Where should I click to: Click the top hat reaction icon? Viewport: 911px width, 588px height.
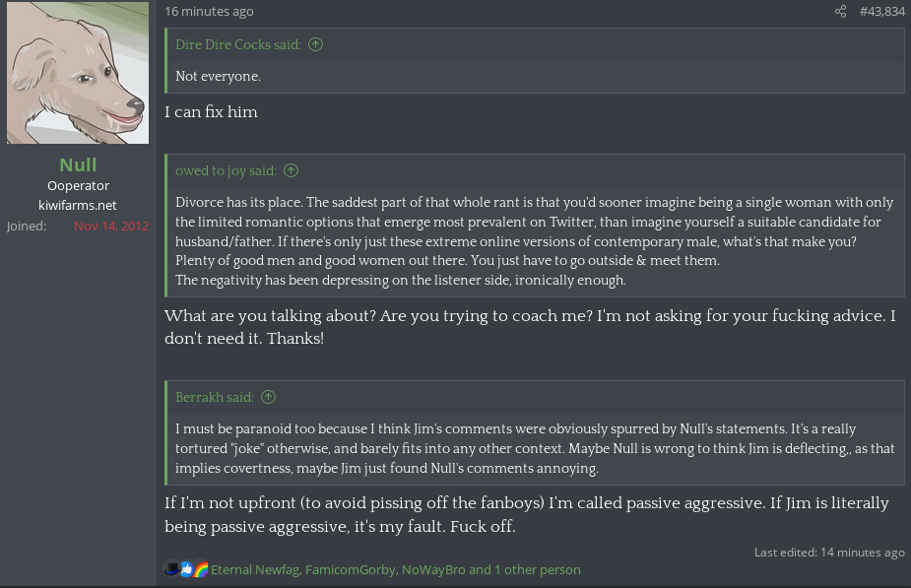point(171,569)
